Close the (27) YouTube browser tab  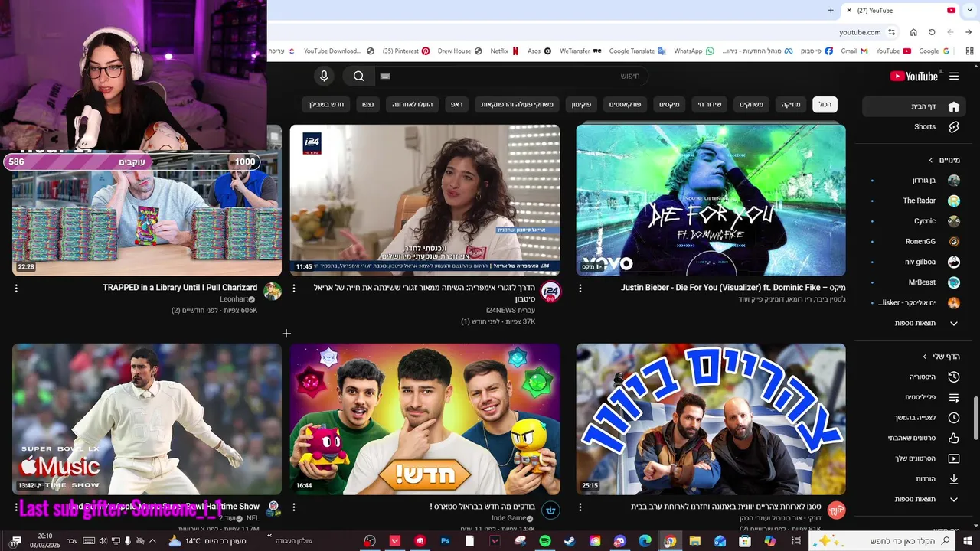(x=848, y=11)
